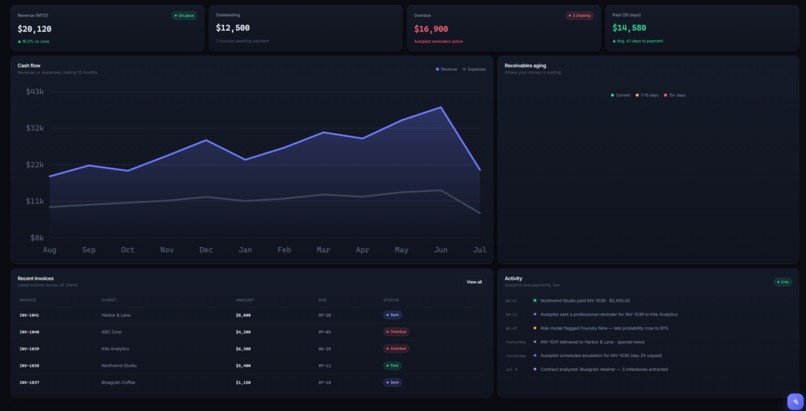The width and height of the screenshot is (806, 411).
Task: Click the Jun peak on revenue line
Action: tap(441, 107)
